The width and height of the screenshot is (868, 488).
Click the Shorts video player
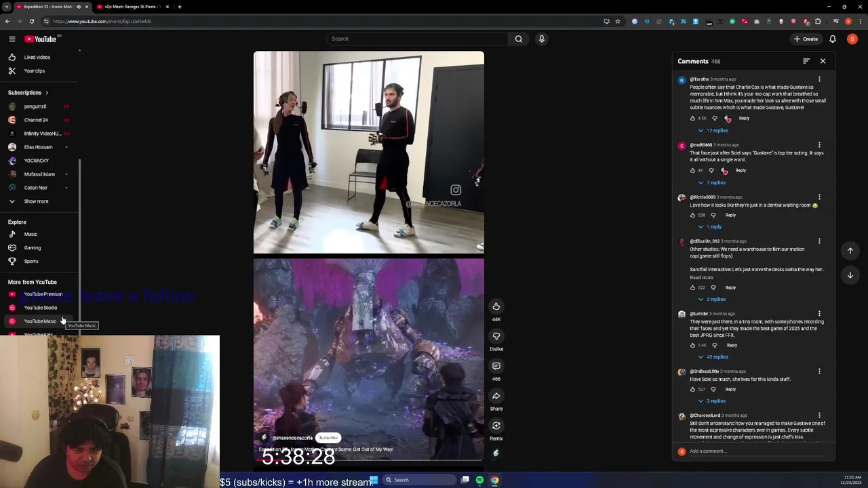[369, 256]
